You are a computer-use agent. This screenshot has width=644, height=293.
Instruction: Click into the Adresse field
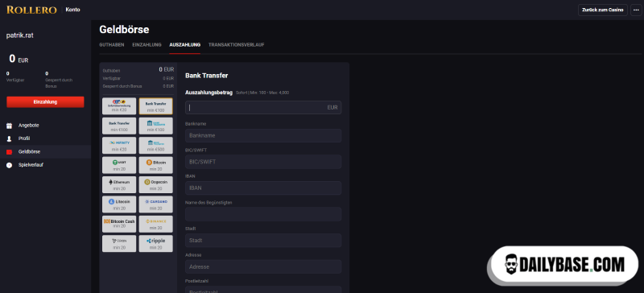[263, 266]
